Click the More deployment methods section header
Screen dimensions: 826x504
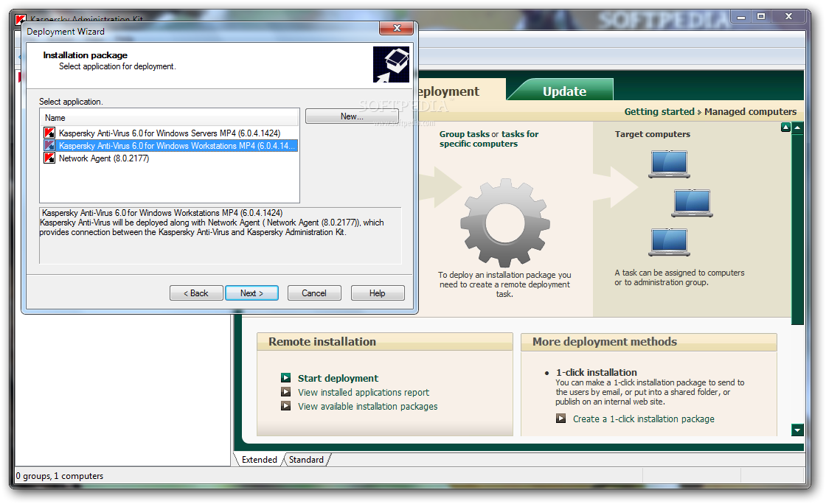(648, 342)
